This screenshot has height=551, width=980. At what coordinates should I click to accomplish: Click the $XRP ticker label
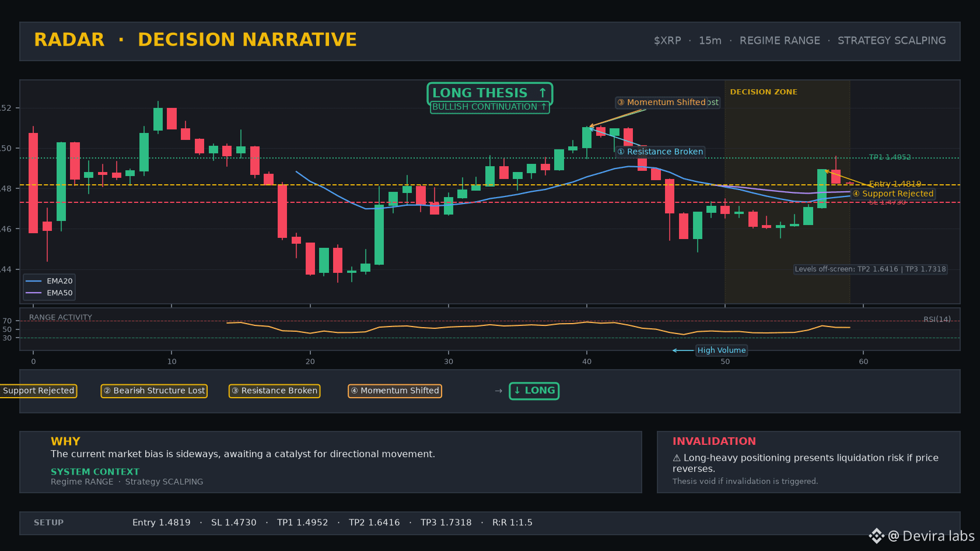pos(667,40)
